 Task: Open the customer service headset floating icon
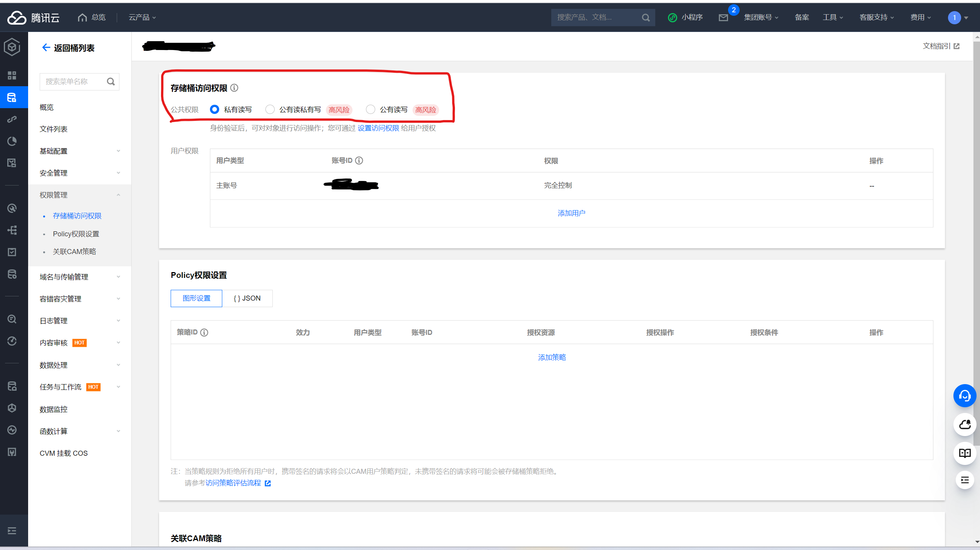pos(965,396)
